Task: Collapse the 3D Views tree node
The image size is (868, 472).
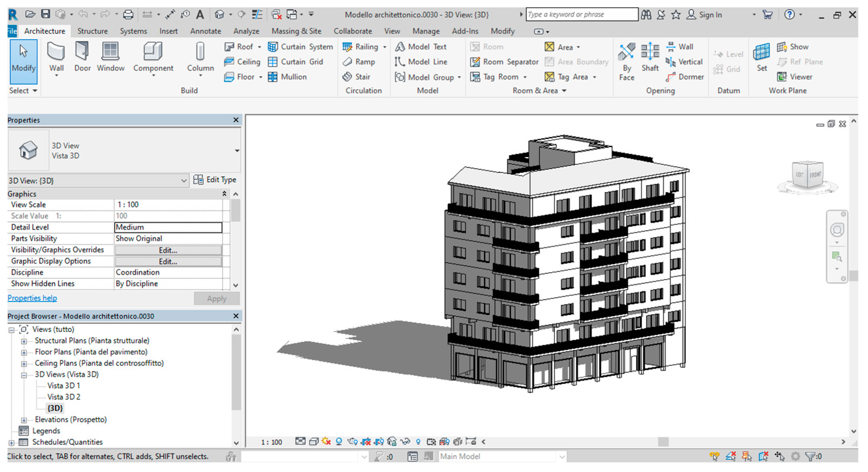Action: [x=24, y=375]
